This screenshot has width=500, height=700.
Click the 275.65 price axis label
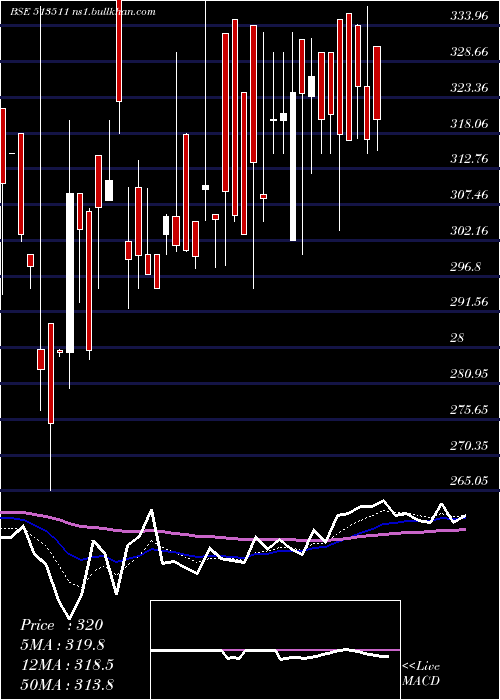point(469,409)
